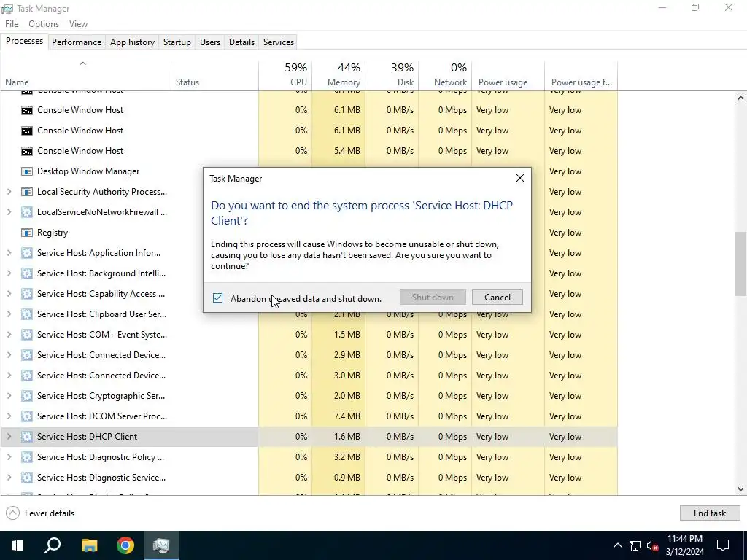Click the Service Host: DCOM Server Proc... gear icon

coord(27,416)
